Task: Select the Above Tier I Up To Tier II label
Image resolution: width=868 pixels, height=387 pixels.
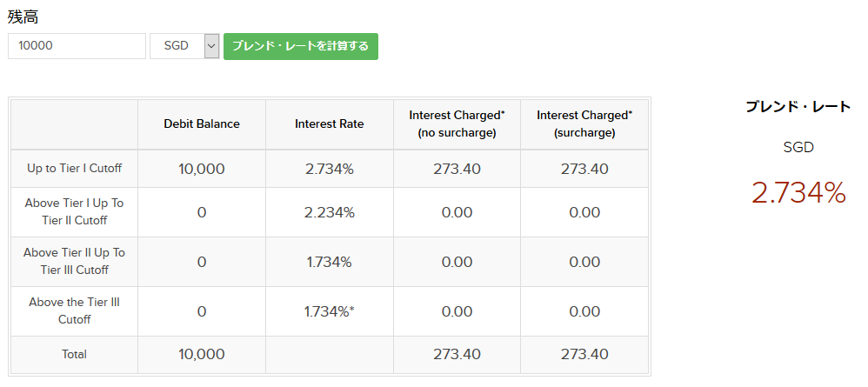Action: coord(74,212)
